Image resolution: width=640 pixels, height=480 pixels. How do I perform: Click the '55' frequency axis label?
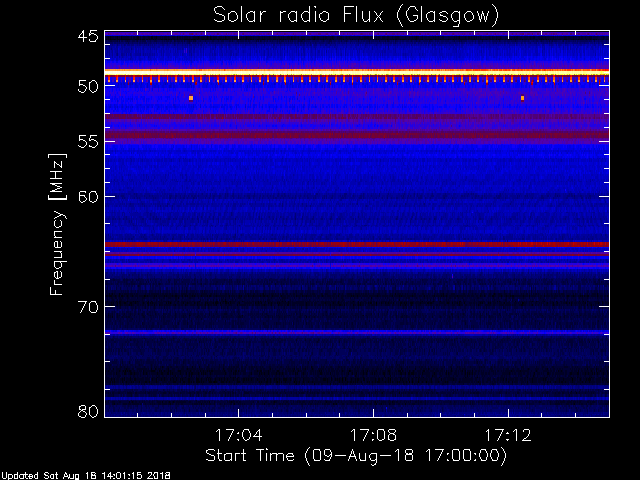pos(88,142)
